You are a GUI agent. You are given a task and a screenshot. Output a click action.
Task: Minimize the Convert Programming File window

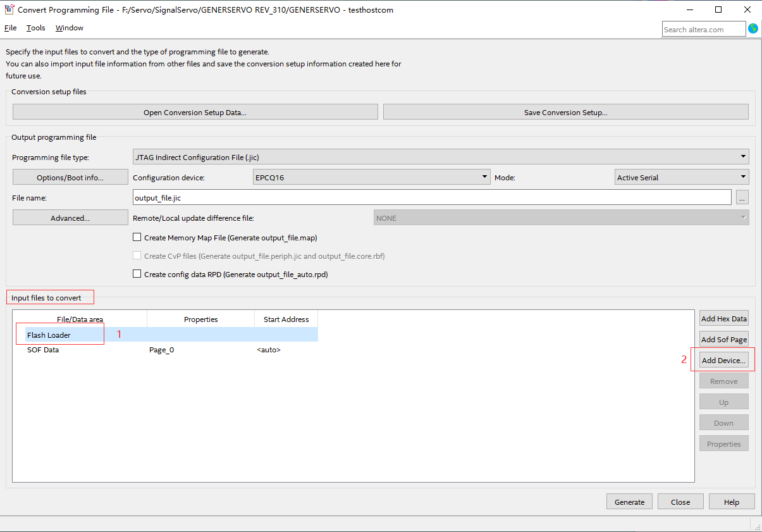tap(689, 9)
